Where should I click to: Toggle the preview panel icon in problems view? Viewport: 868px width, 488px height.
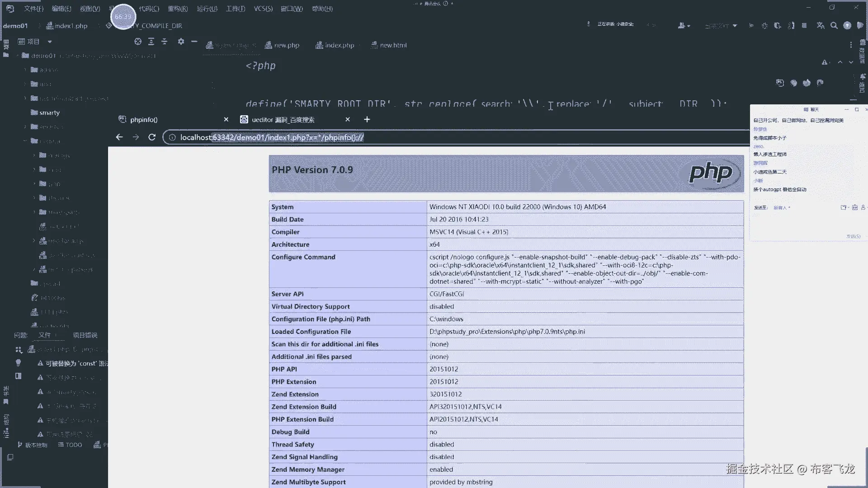tap(18, 376)
